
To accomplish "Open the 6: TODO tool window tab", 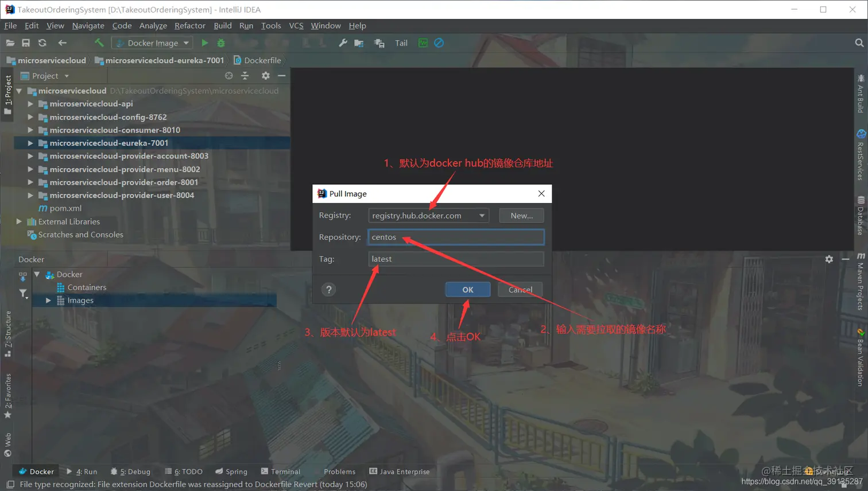I will click(184, 471).
